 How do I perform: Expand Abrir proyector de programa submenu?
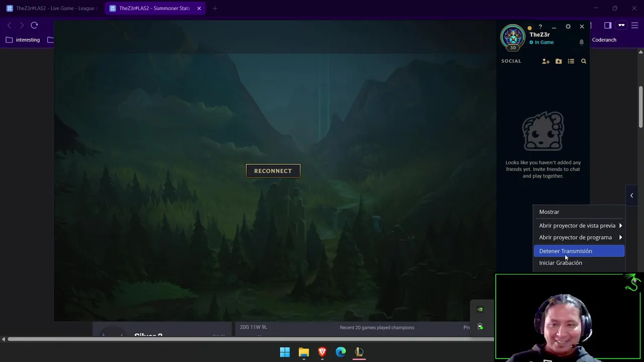pos(579,237)
